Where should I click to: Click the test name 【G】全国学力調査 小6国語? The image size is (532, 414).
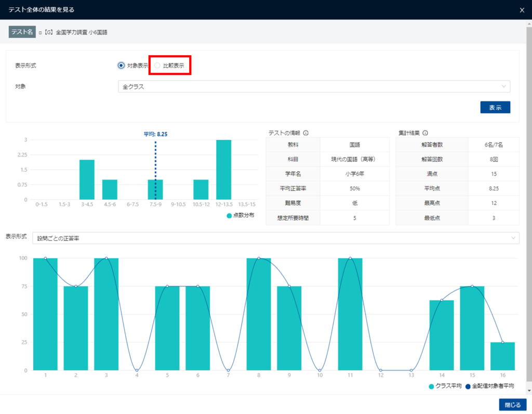pos(75,33)
